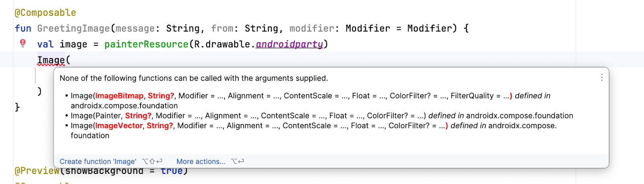Click the ImageBitmap overload in tooltip
644x184 pixels.
(119, 96)
